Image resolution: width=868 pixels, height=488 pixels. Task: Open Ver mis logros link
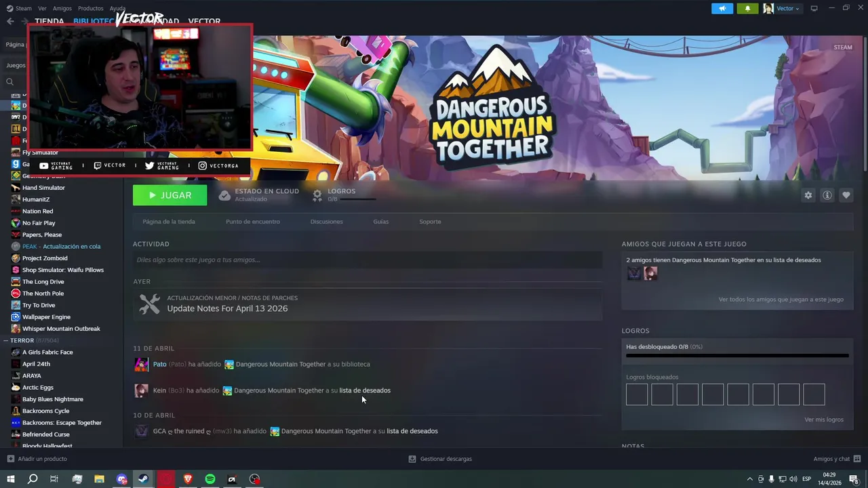tap(824, 420)
